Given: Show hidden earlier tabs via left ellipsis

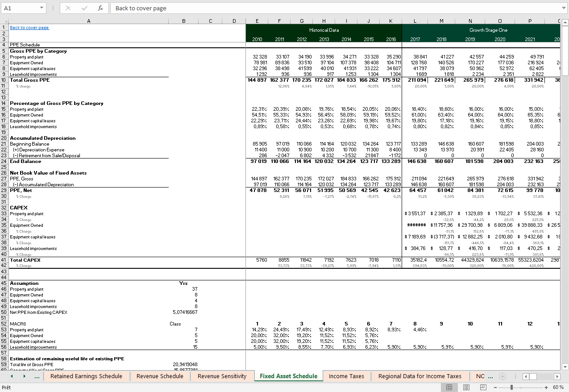Looking at the screenshot, I should 37,376.
